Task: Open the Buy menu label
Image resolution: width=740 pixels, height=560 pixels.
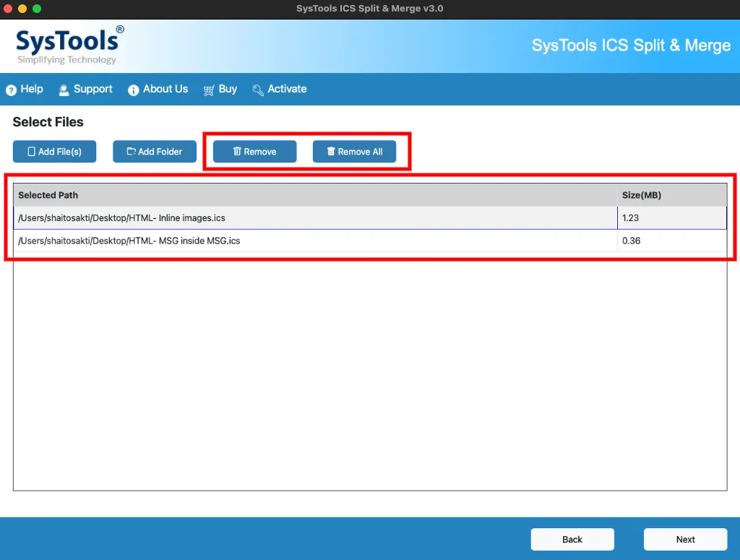Action: pos(228,89)
